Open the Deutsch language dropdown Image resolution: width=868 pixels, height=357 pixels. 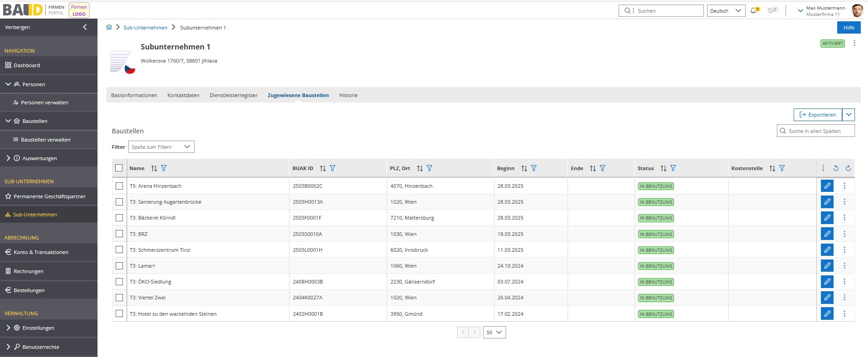(x=726, y=11)
